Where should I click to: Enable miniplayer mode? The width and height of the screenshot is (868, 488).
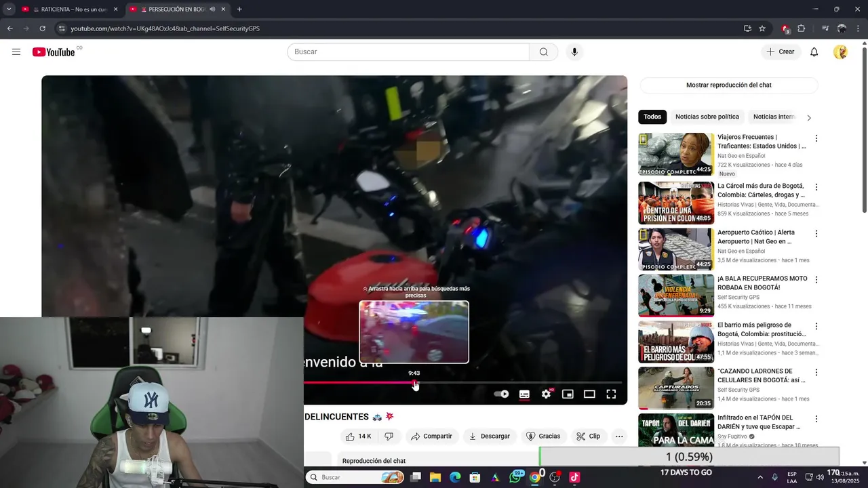[568, 394]
